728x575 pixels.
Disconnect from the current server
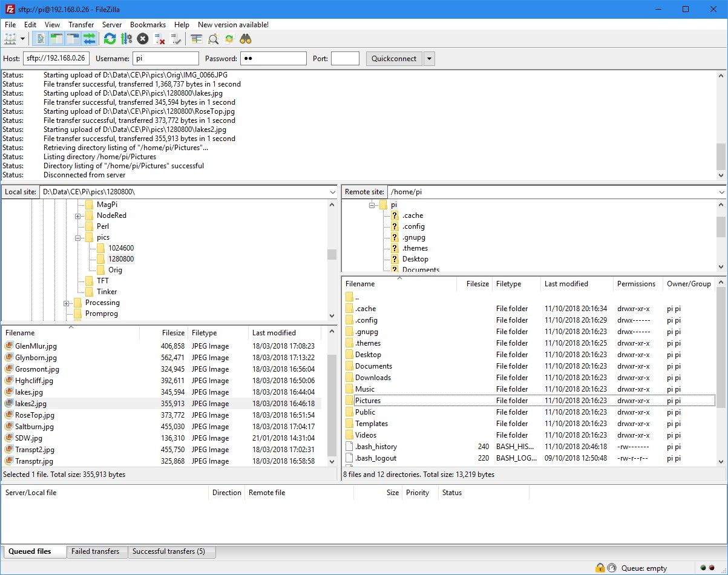[x=159, y=39]
